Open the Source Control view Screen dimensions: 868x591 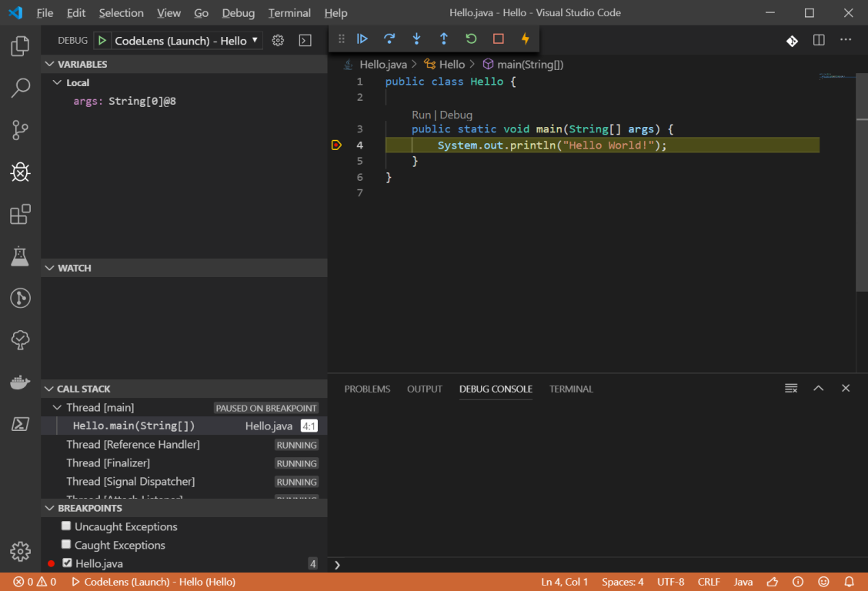pyautogui.click(x=20, y=130)
